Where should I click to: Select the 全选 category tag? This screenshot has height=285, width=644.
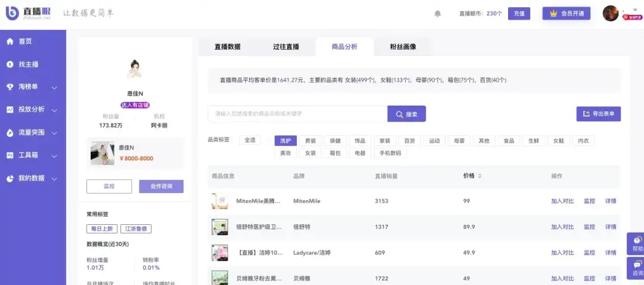(x=250, y=140)
